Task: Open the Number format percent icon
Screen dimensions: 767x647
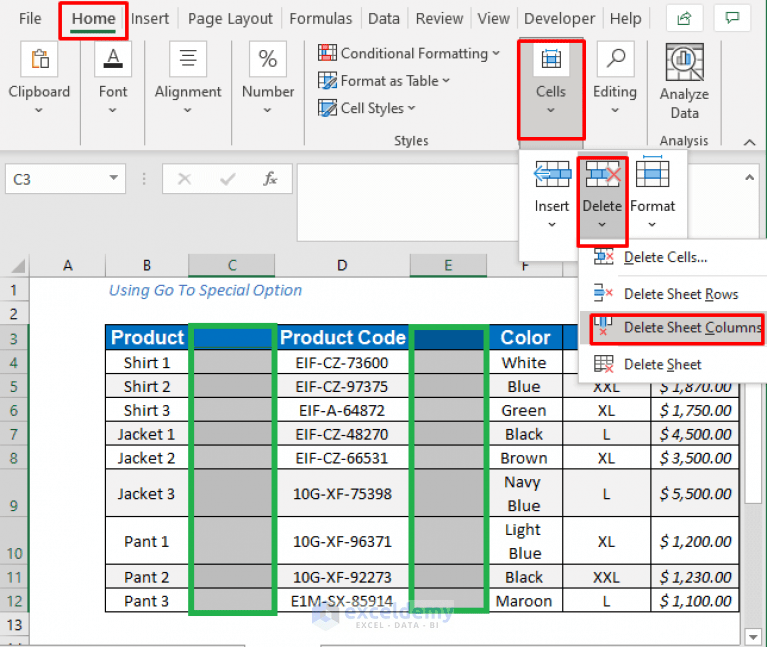Action: coord(268,59)
